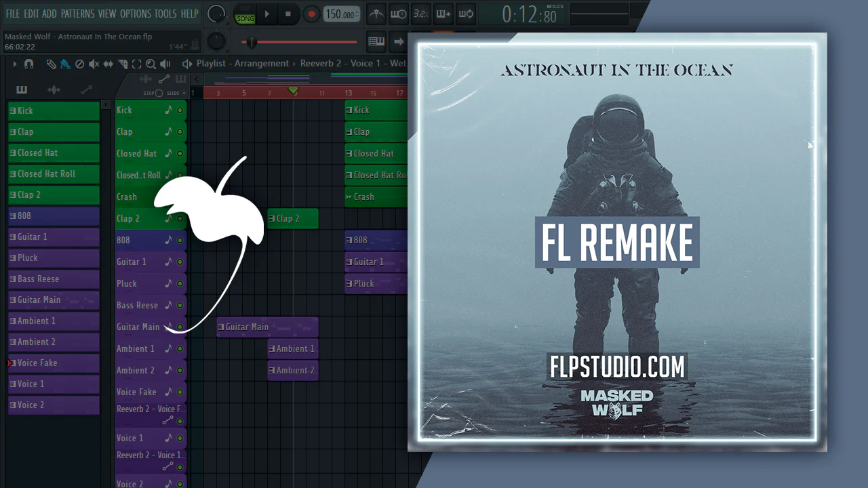
Task: Click the picker panel scroll button
Action: (x=105, y=105)
